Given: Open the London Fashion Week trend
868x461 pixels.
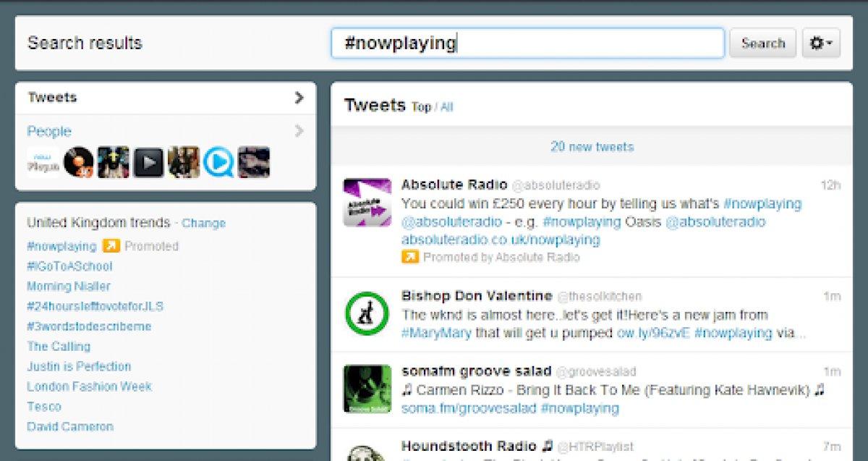Looking at the screenshot, I should coord(89,386).
